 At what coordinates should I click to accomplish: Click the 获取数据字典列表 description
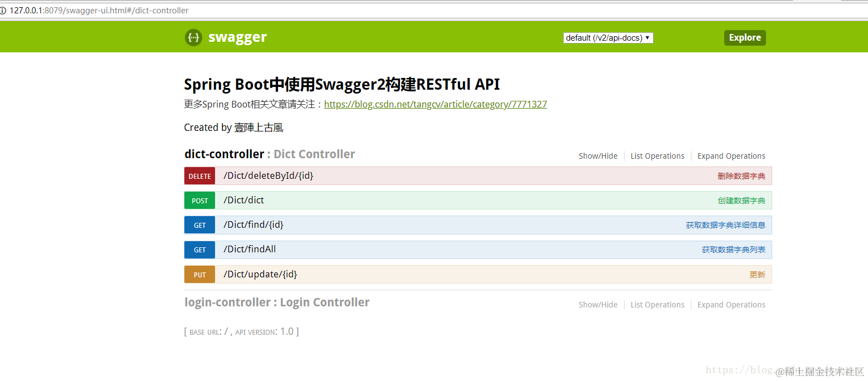734,250
